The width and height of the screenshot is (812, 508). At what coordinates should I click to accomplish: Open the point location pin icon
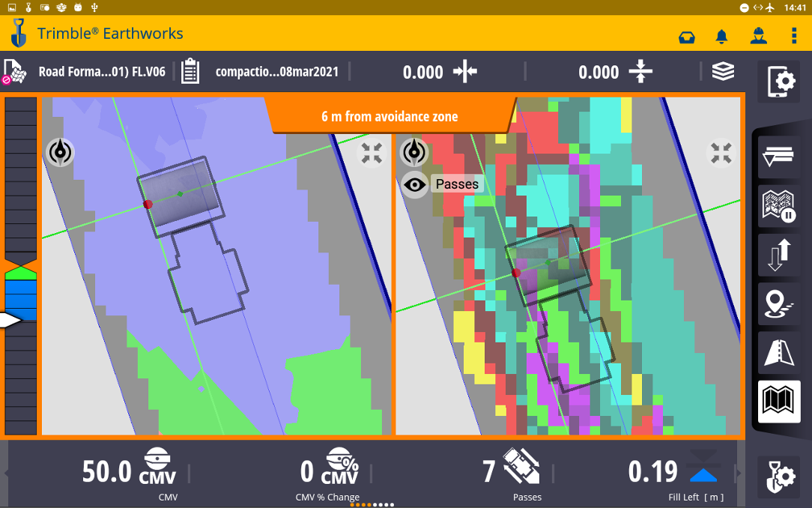pos(778,304)
